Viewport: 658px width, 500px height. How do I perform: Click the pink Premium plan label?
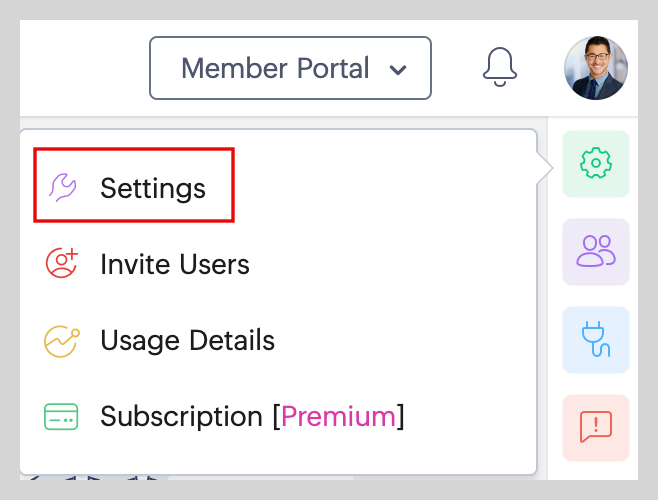tap(338, 416)
